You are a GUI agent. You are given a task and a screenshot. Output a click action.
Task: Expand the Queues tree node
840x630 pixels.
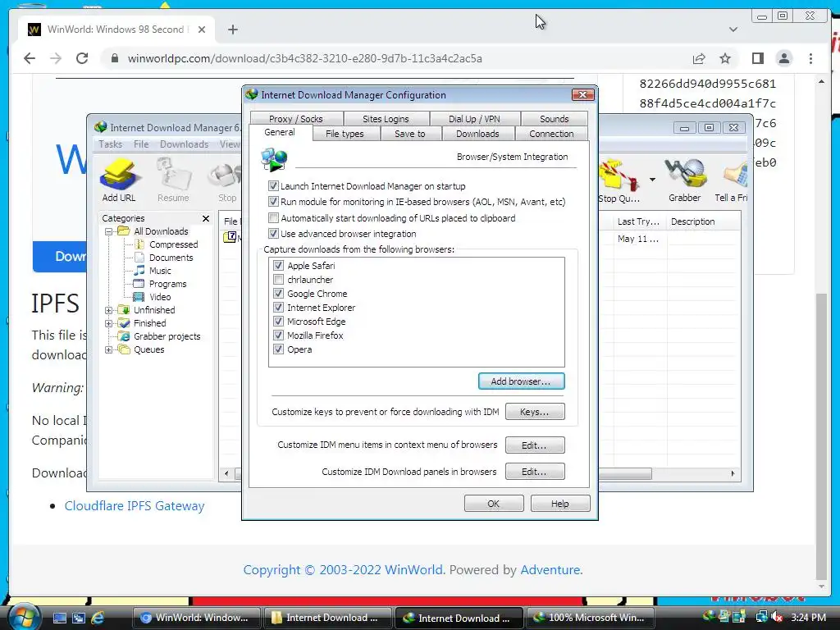[108, 349]
